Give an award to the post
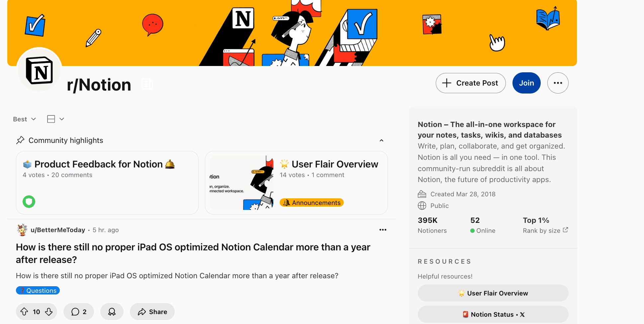The width and height of the screenshot is (644, 324). (112, 312)
